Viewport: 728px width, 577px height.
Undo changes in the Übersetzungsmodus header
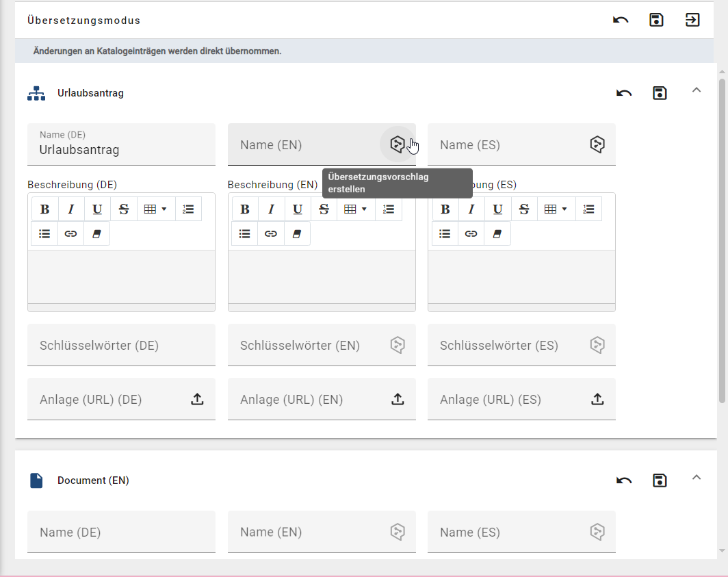click(620, 20)
